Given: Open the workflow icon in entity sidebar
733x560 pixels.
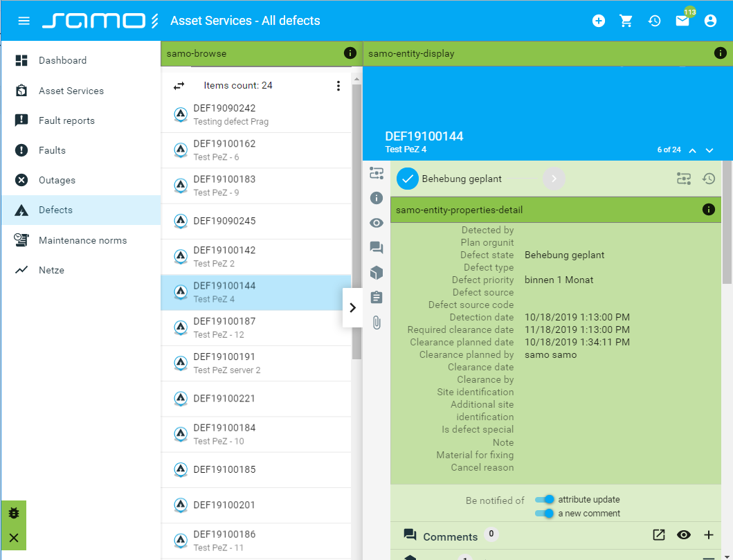Looking at the screenshot, I should click(377, 173).
